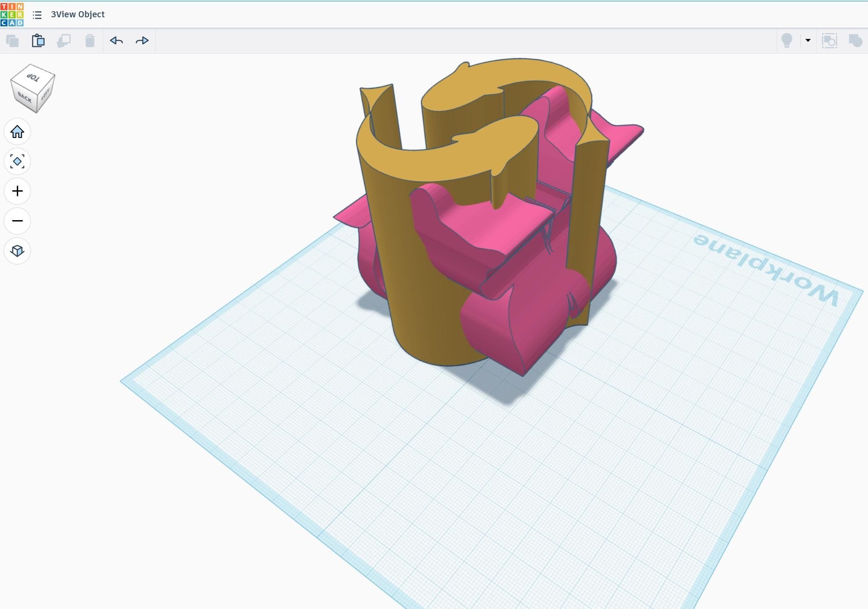Redo the last undone action
Screen dimensions: 868x609
[x=142, y=41]
